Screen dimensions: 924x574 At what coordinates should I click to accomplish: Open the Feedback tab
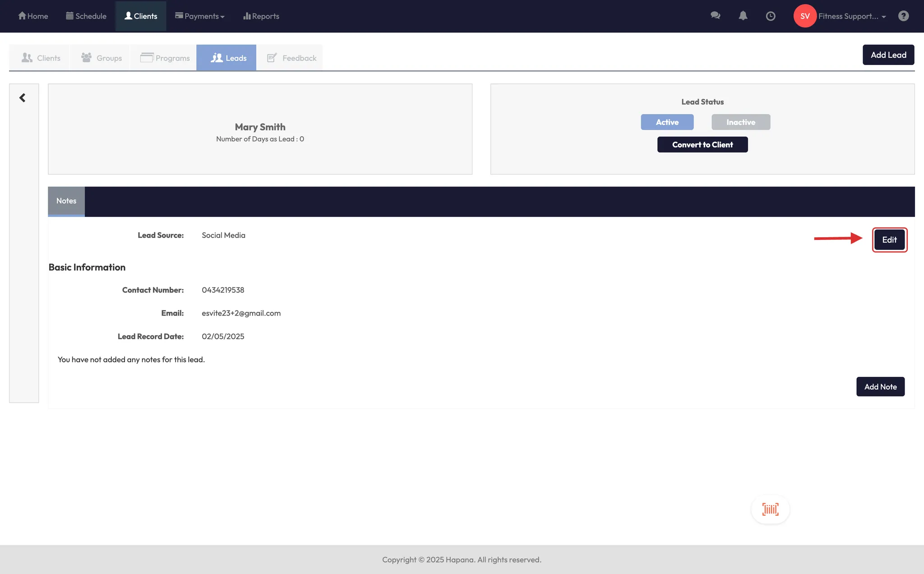point(291,58)
